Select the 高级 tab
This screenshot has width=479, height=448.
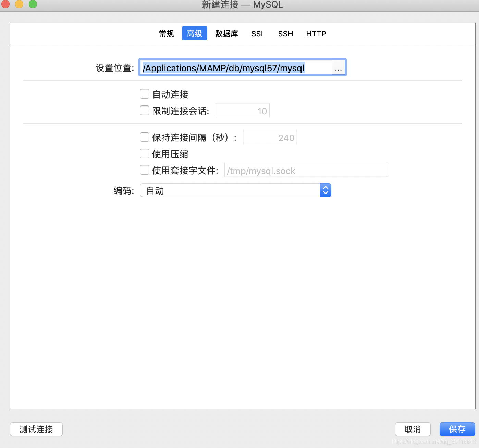click(194, 34)
